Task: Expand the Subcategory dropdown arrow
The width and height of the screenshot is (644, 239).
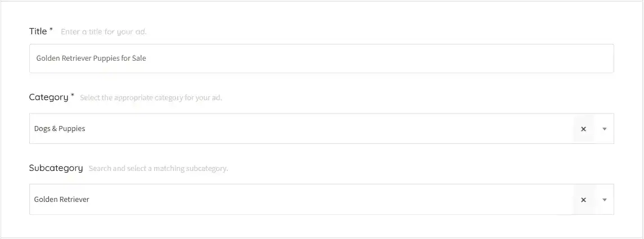Action: (605, 200)
